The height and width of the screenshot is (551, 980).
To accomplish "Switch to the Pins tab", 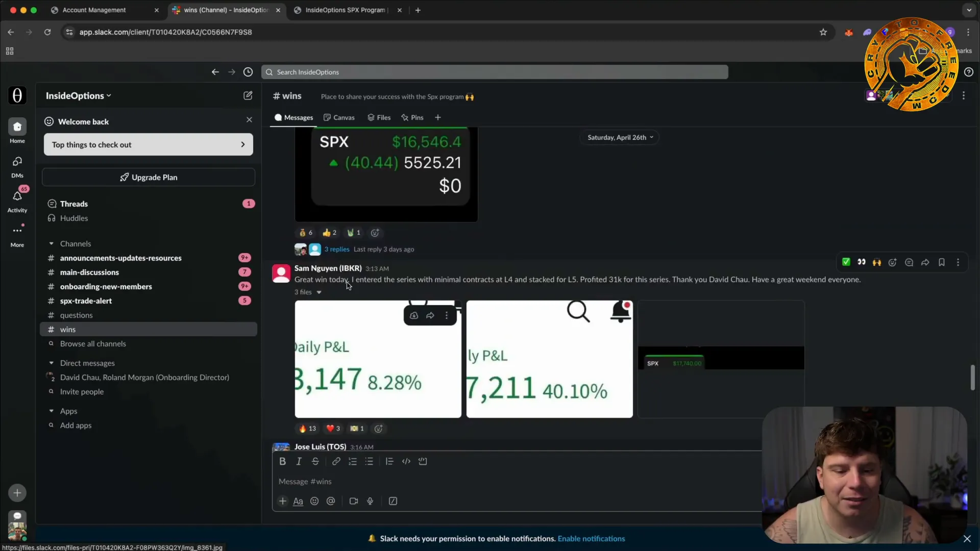I will tap(412, 118).
